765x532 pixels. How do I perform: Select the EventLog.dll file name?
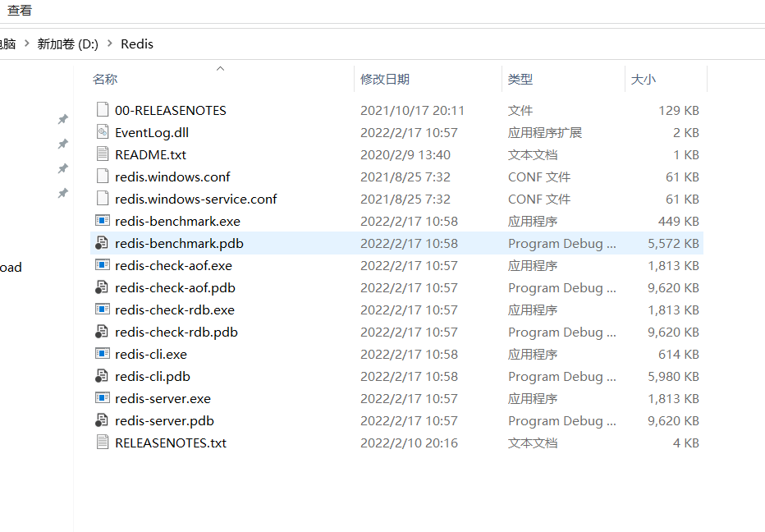pos(152,132)
